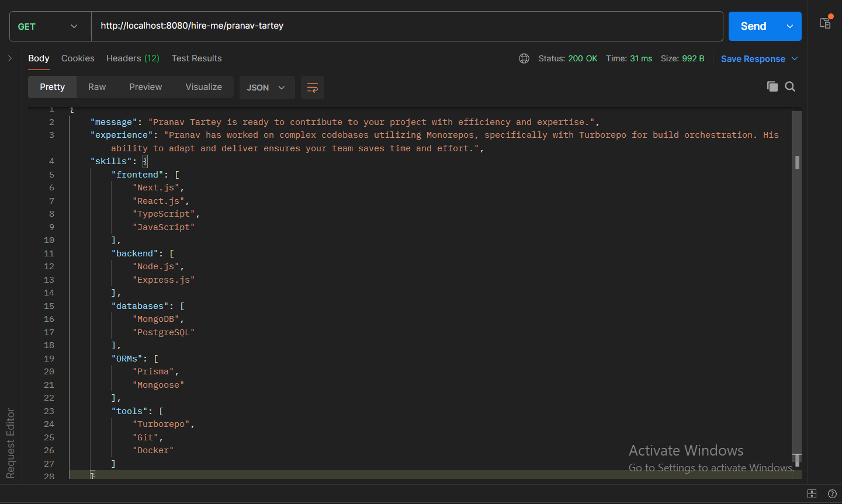
Task: Expand Send button options arrow
Action: tap(790, 26)
